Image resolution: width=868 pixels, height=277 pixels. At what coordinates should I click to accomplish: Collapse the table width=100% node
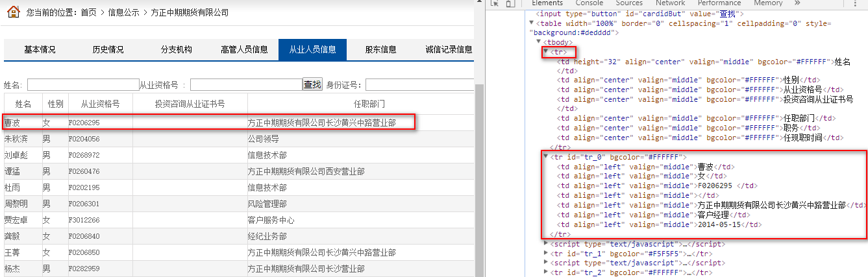tap(532, 23)
